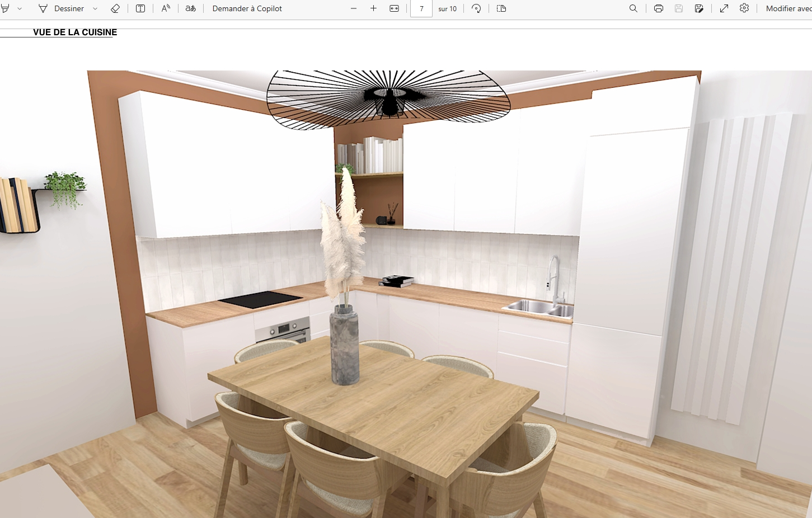
Task: Open the translate document icon
Action: click(x=191, y=8)
